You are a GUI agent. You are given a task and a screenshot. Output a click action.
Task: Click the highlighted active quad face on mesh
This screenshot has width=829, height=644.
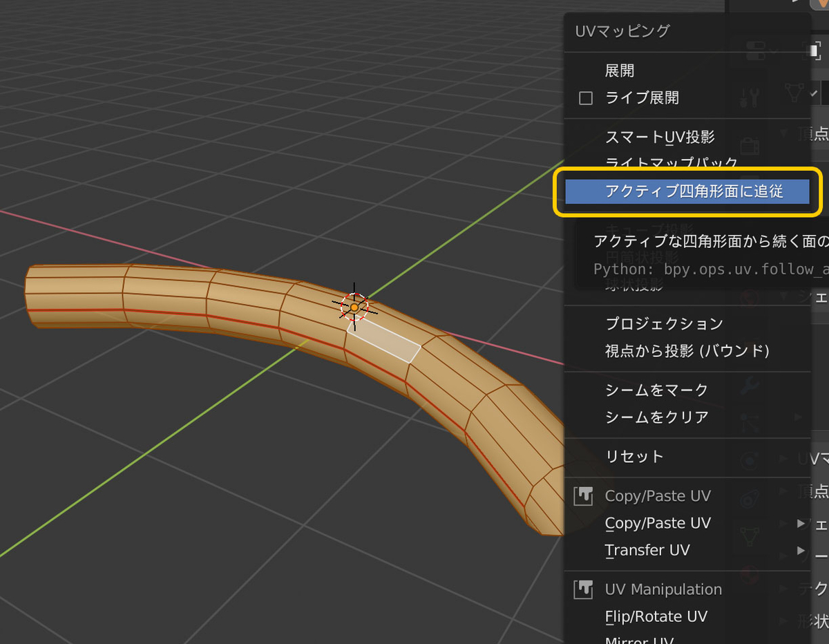(x=384, y=340)
